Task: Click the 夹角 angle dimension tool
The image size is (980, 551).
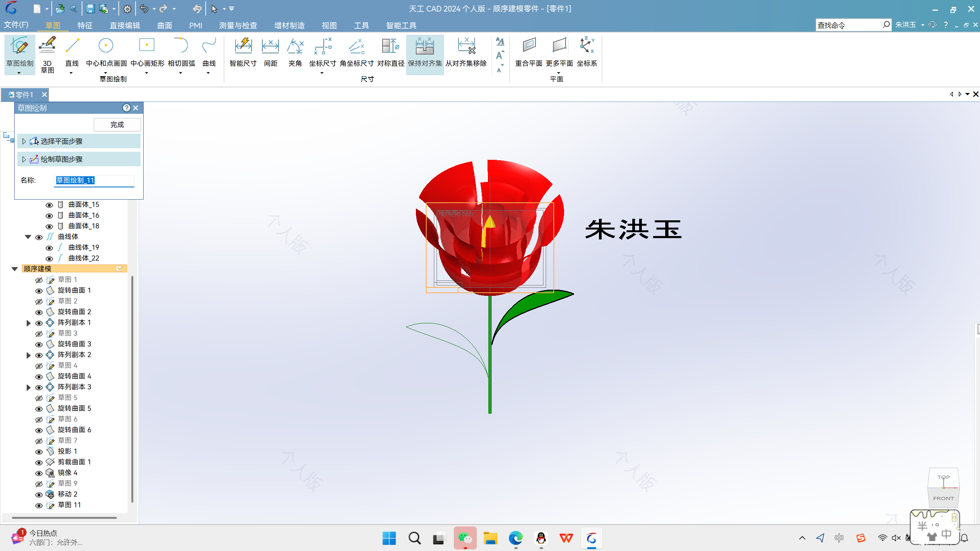Action: tap(295, 52)
